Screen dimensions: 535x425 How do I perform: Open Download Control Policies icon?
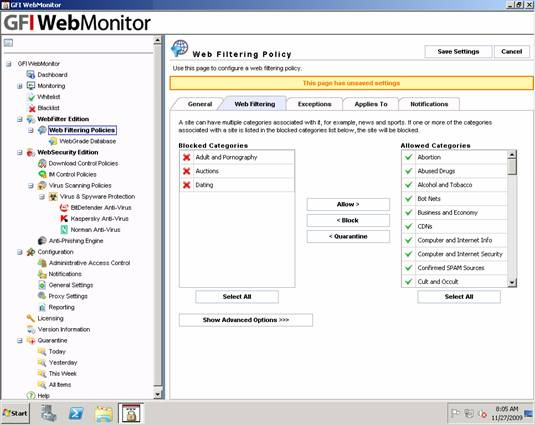pyautogui.click(x=42, y=163)
